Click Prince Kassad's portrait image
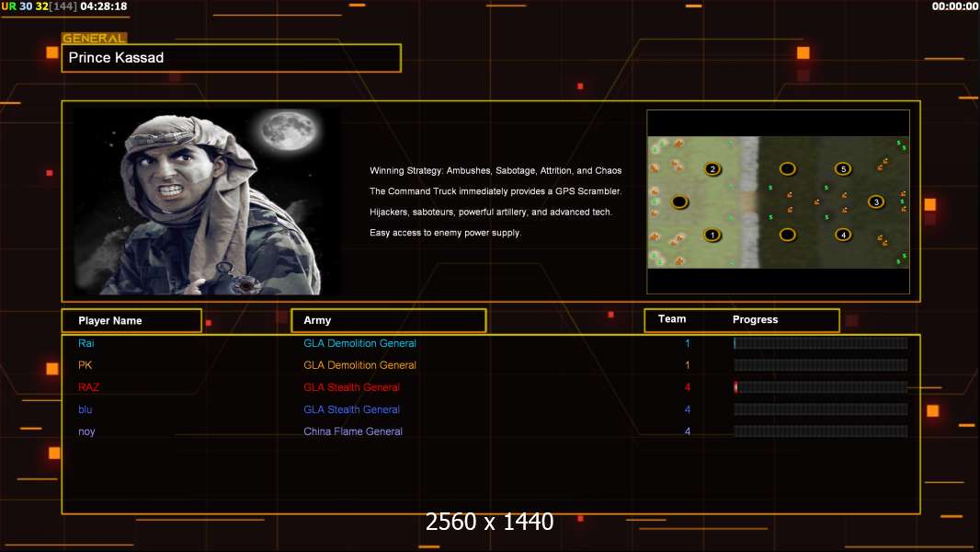Screen dimensions: 980x552 208,201
